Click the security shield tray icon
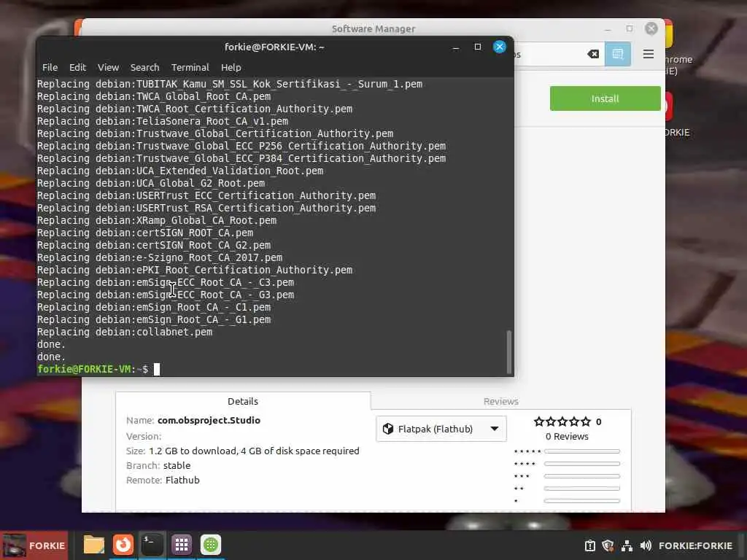Image resolution: width=747 pixels, height=560 pixels. [608, 545]
